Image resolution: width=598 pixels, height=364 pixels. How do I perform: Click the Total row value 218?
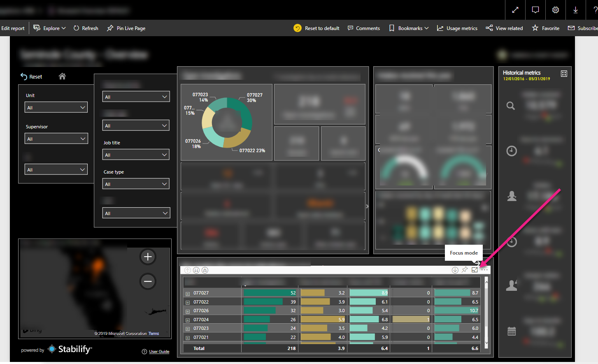tap(291, 348)
